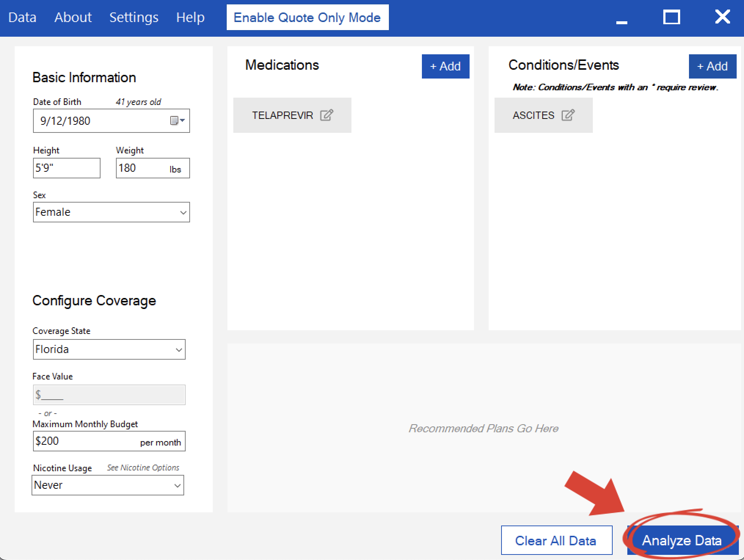Screen dimensions: 744x560
Task: Add a new condition or event
Action: coord(712,66)
